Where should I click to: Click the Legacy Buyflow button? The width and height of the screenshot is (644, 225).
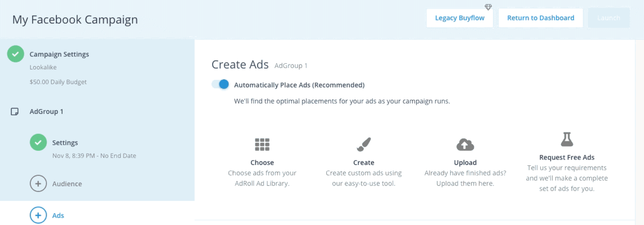coord(460,18)
